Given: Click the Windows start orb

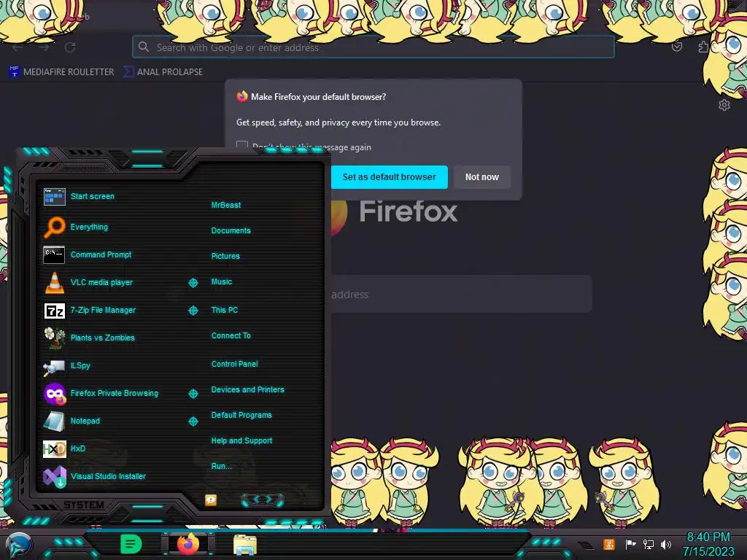Looking at the screenshot, I should (x=19, y=545).
